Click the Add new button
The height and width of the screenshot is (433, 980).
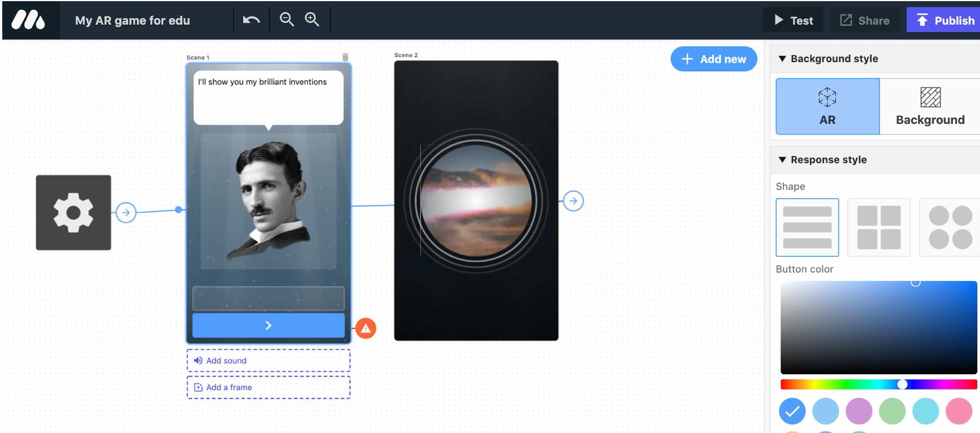[714, 59]
